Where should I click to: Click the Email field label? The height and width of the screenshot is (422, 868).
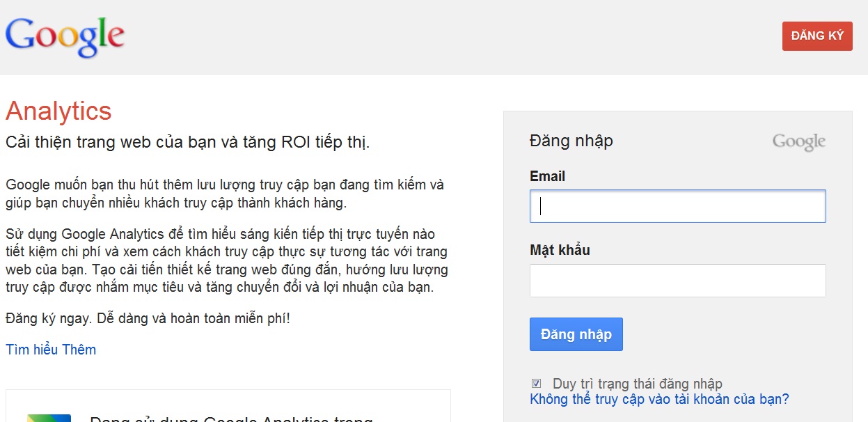point(547,176)
